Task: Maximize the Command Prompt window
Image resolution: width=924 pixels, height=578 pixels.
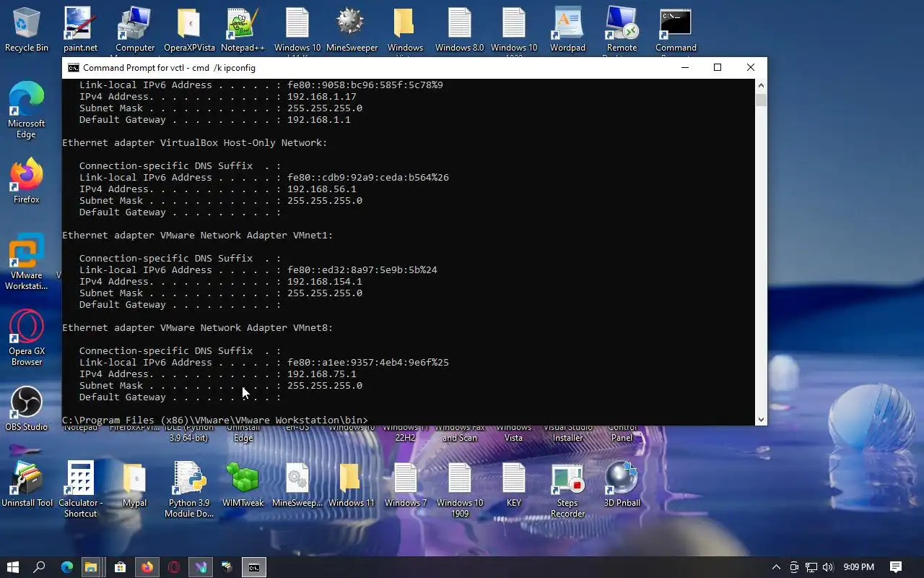Action: 718,67
